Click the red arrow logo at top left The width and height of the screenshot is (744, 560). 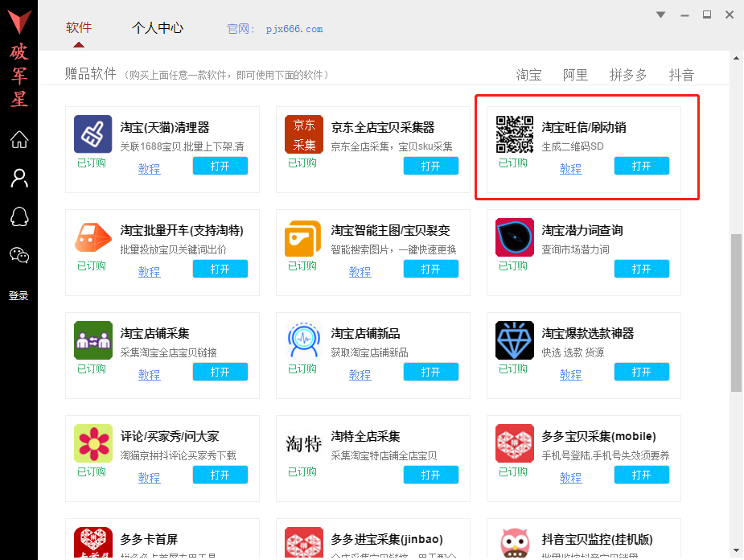(19, 22)
